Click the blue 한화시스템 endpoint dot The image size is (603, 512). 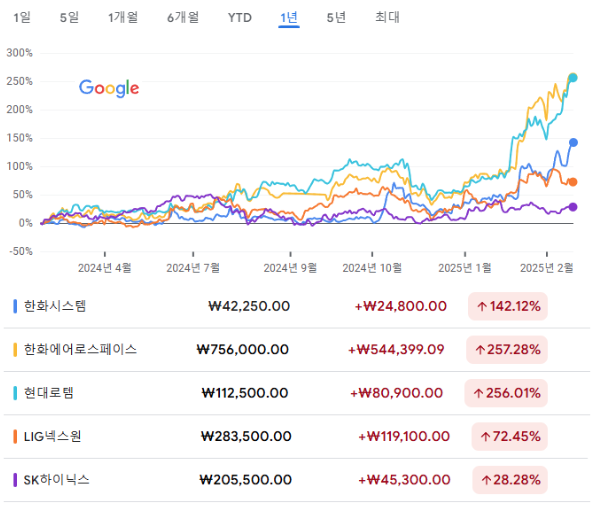pyautogui.click(x=573, y=143)
